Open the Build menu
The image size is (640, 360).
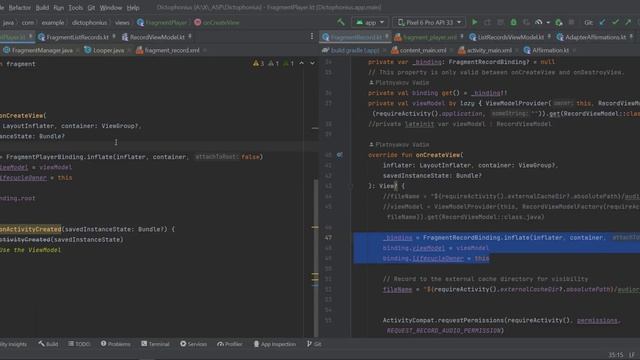point(42,7)
